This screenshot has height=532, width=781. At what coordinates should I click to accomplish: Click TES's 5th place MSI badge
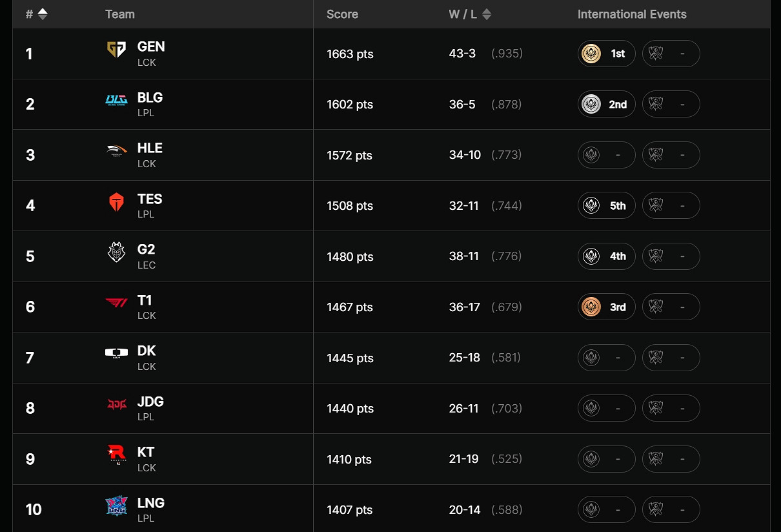coord(606,205)
